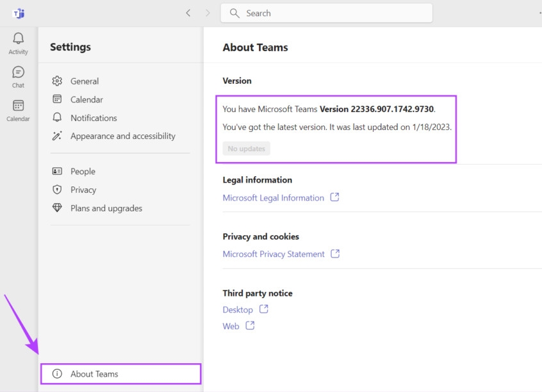Click the Settings heading
This screenshot has height=392, width=542.
coord(70,47)
